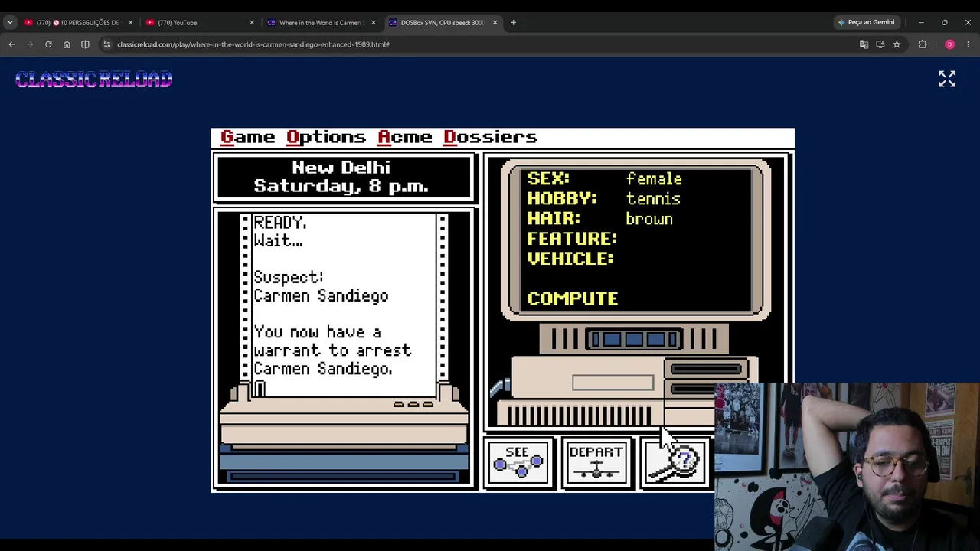
Task: Reload the current browser page
Action: click(x=48, y=44)
